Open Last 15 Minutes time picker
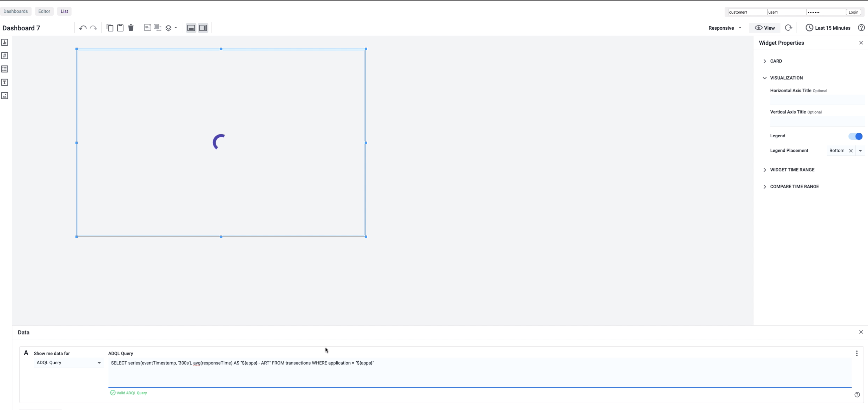868x410 pixels. pos(828,28)
